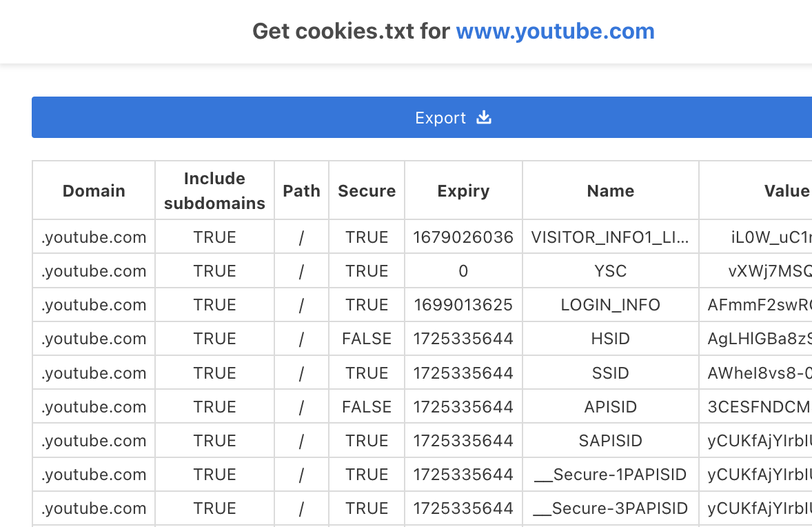Click the Expiry column header

coord(463,190)
